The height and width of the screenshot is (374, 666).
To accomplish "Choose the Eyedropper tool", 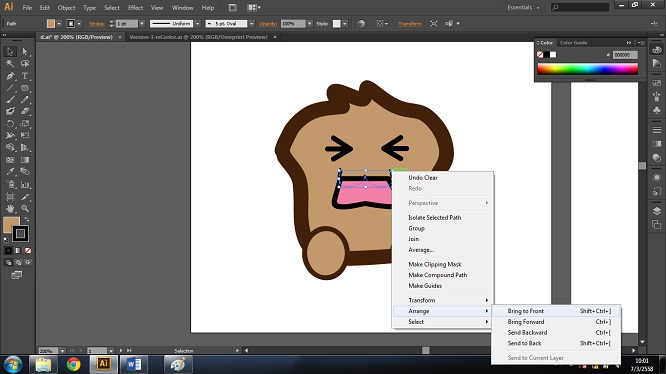I will [x=10, y=172].
